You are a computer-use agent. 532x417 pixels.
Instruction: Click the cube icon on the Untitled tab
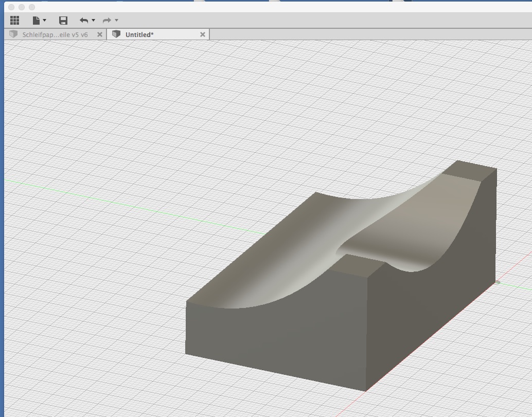(x=115, y=34)
